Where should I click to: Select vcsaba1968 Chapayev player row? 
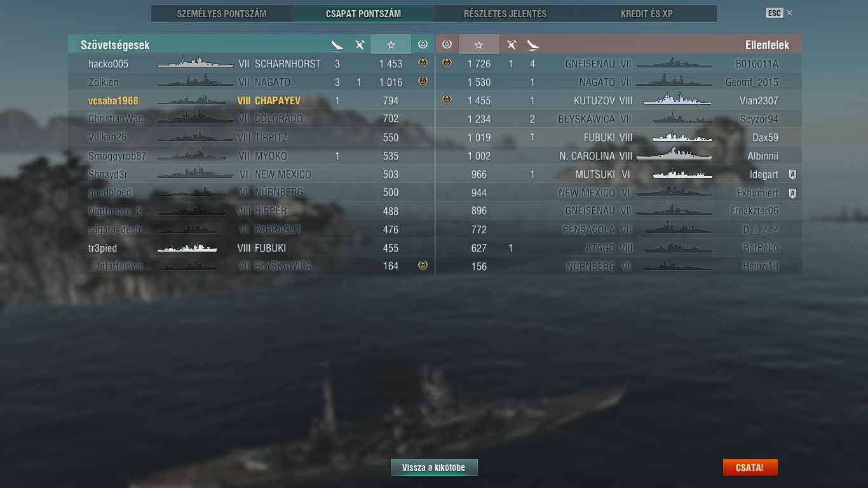[x=251, y=100]
